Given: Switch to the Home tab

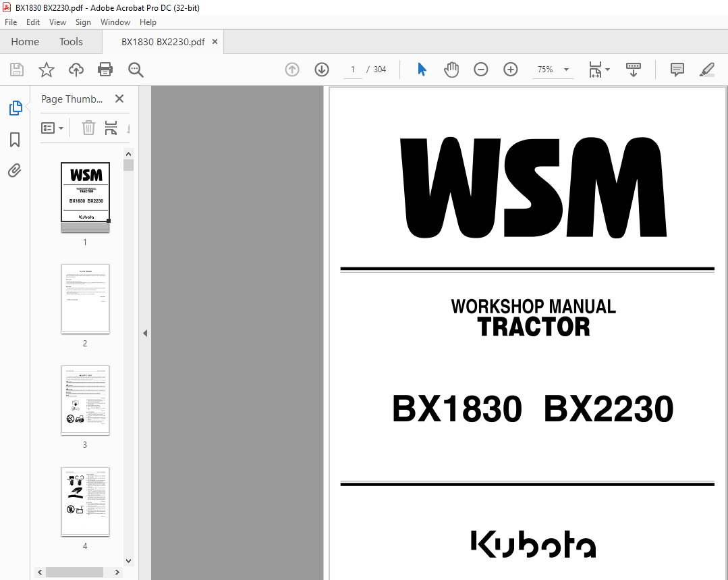Looking at the screenshot, I should coord(25,42).
